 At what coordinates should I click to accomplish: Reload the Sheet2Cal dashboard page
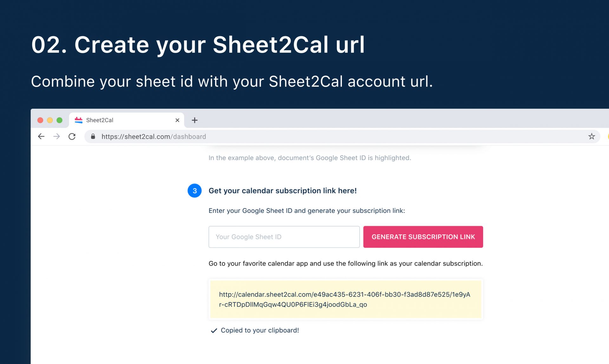(x=72, y=137)
